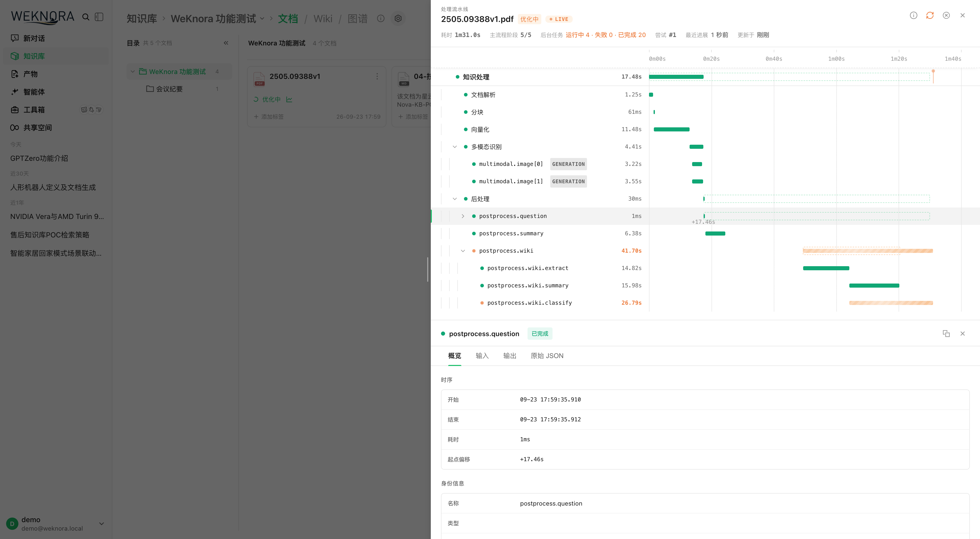Open knowledge base settings gear icon

tap(398, 18)
